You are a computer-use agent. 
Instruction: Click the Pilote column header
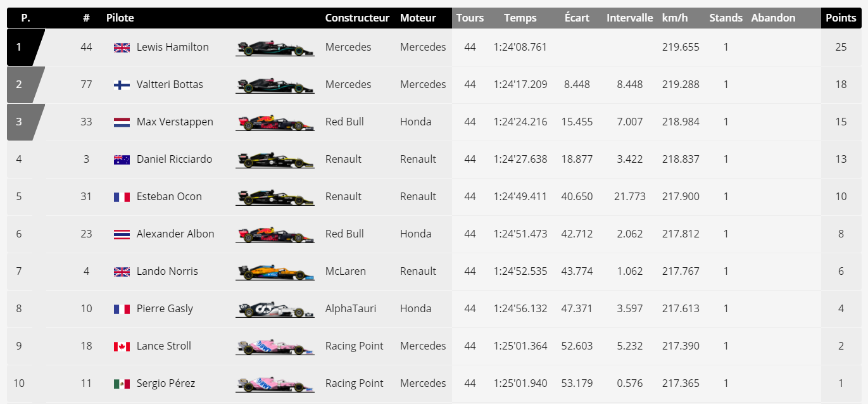coord(120,18)
